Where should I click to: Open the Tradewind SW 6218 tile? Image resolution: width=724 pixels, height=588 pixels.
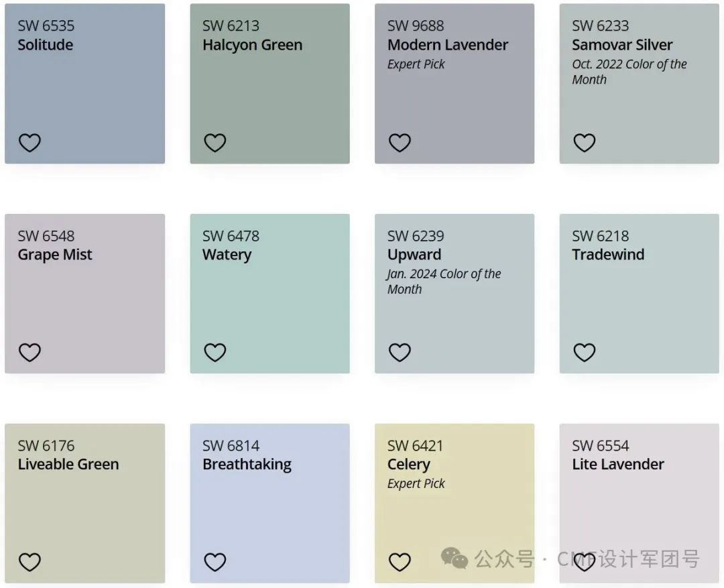coord(639,293)
